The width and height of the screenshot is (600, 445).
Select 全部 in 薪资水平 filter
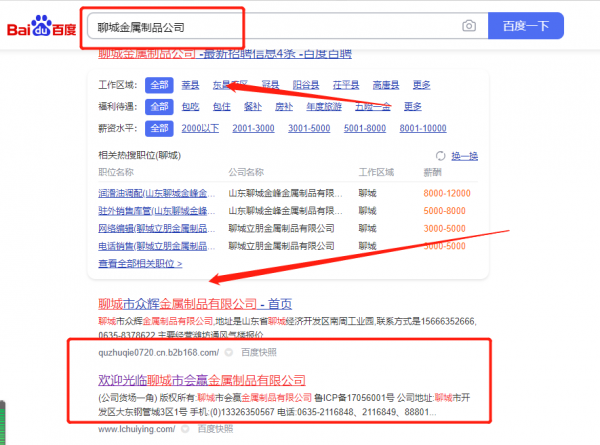coord(158,128)
